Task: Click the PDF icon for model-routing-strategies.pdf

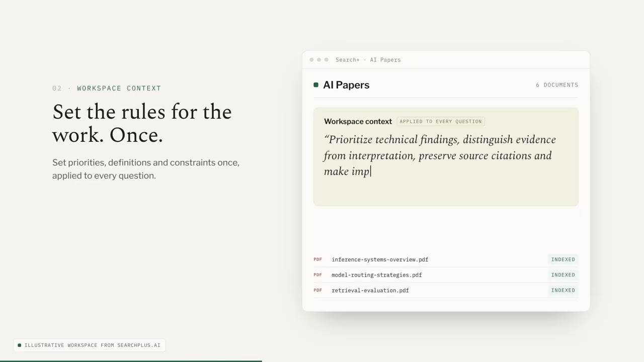Action: click(x=317, y=275)
